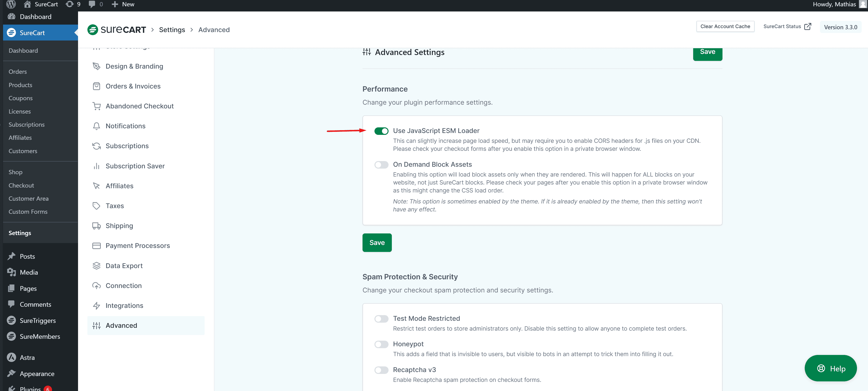Open Subscription Saver settings tab
The height and width of the screenshot is (391, 868).
pyautogui.click(x=135, y=166)
